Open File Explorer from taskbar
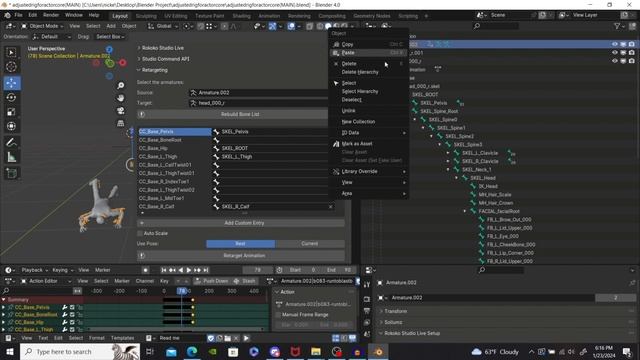 coord(316,351)
